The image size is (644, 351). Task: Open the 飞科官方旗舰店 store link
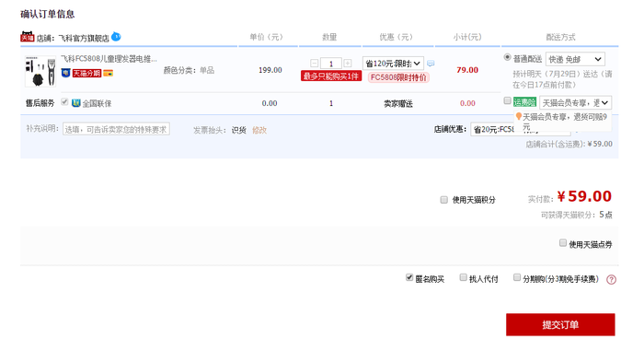(x=84, y=39)
